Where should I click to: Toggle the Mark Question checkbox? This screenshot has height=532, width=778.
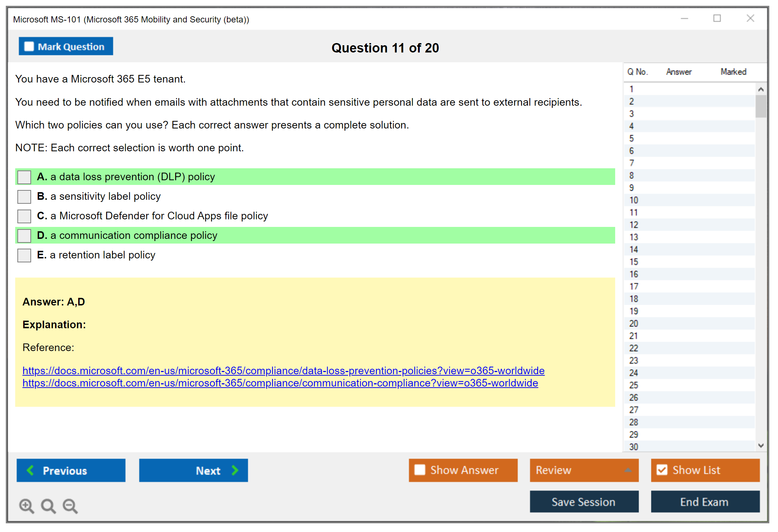[29, 46]
